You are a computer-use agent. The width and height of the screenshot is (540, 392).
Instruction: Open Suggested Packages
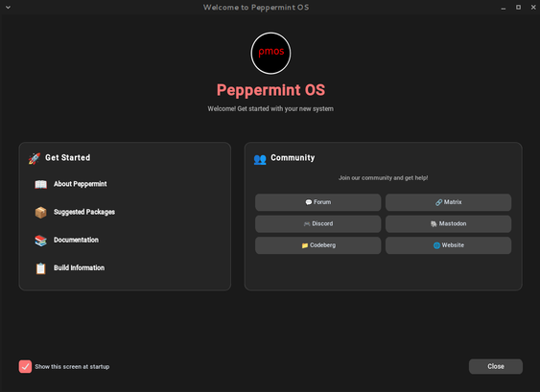tap(84, 212)
